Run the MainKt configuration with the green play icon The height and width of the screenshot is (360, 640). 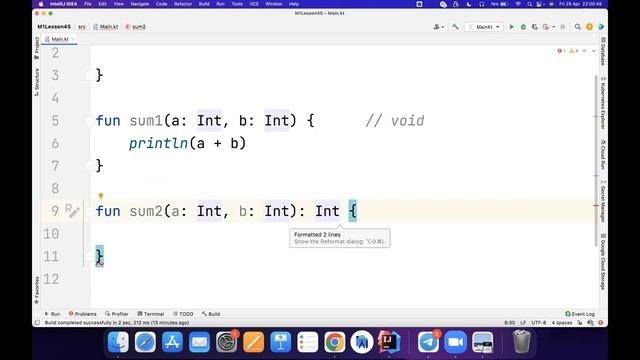511,27
